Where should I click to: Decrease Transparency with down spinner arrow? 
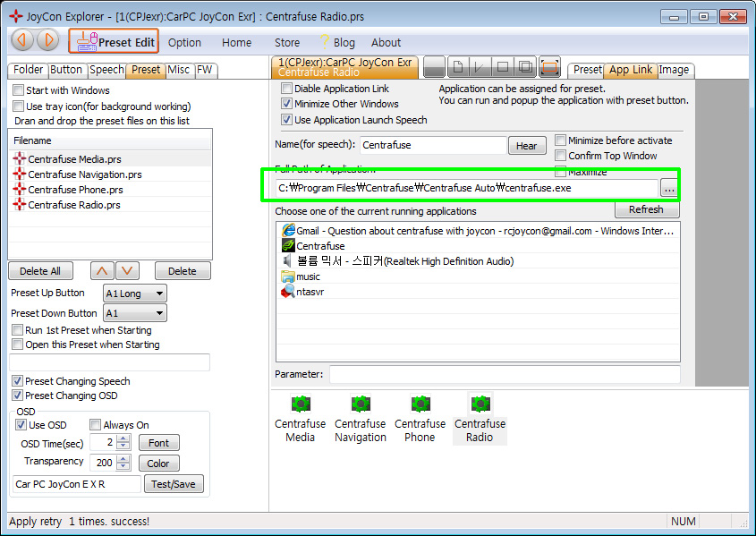123,466
